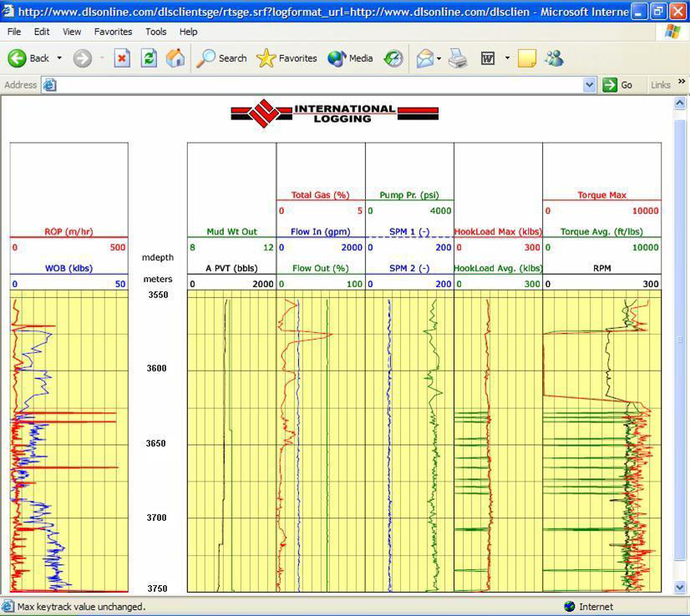This screenshot has height=616, width=690.
Task: Open the Address bar dropdown list
Action: coord(589,85)
